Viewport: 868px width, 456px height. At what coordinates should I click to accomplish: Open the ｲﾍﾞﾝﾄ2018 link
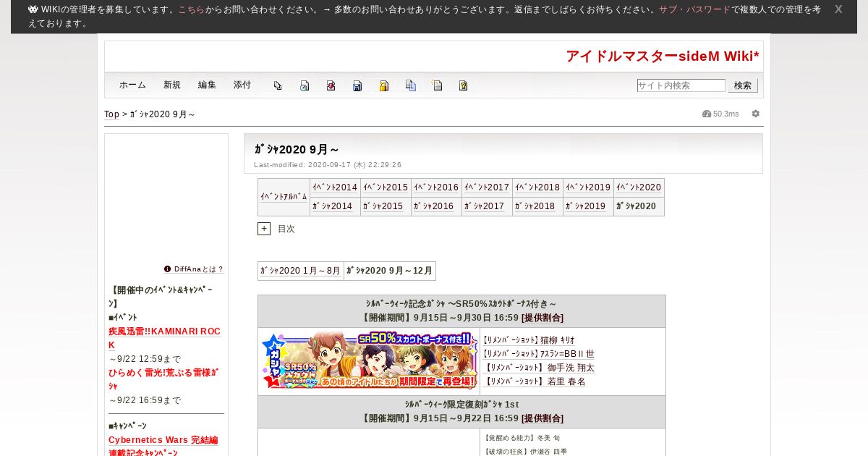537,187
